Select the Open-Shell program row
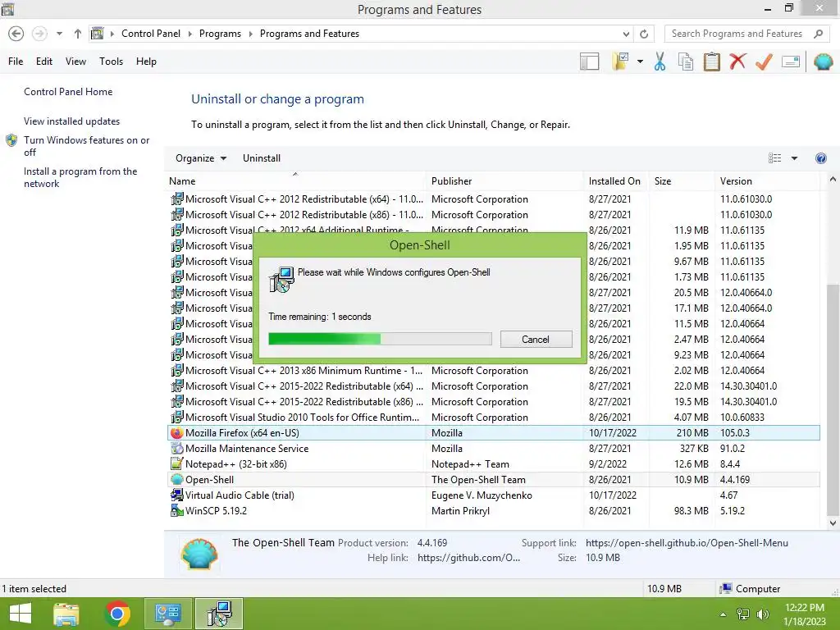The image size is (840, 630). point(493,479)
